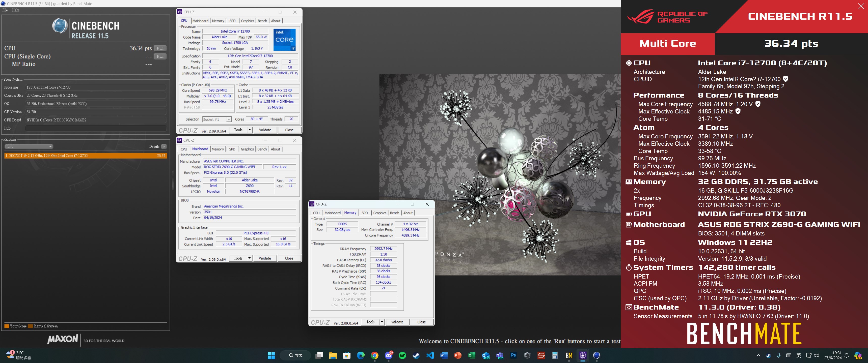Screen dimensions: 868x363
Task: Open Tools dropdown arrow in top CPU-Z window
Action: [x=250, y=130]
